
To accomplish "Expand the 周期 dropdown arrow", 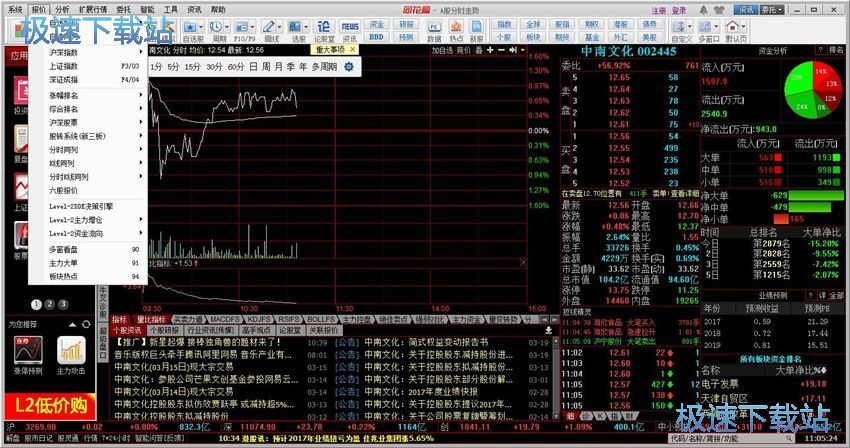I will 227,27.
